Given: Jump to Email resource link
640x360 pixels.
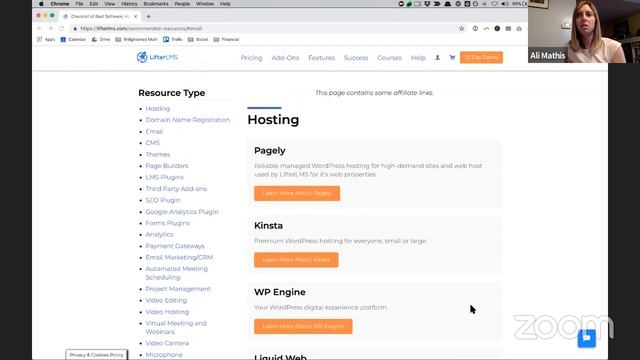Looking at the screenshot, I should point(154,131).
